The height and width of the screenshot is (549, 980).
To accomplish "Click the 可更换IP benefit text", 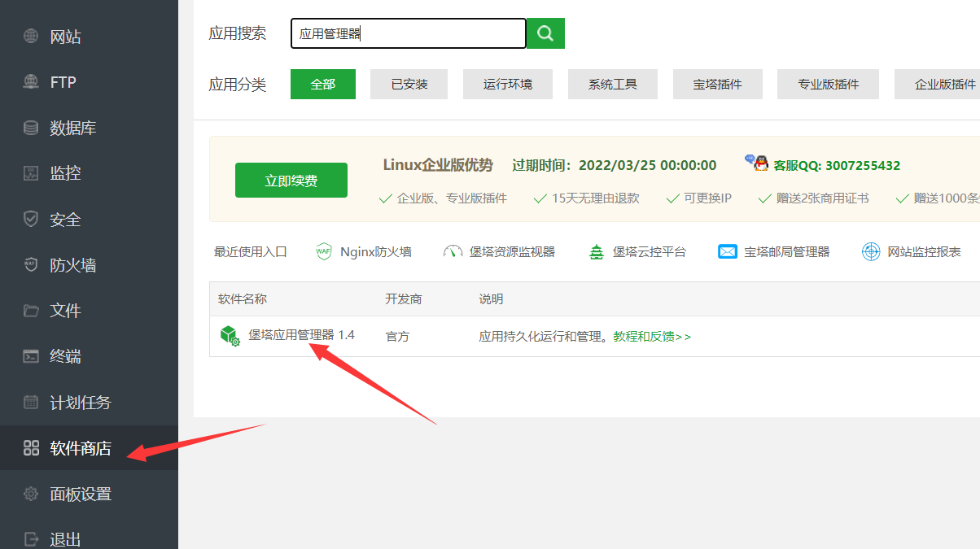I will [x=707, y=198].
